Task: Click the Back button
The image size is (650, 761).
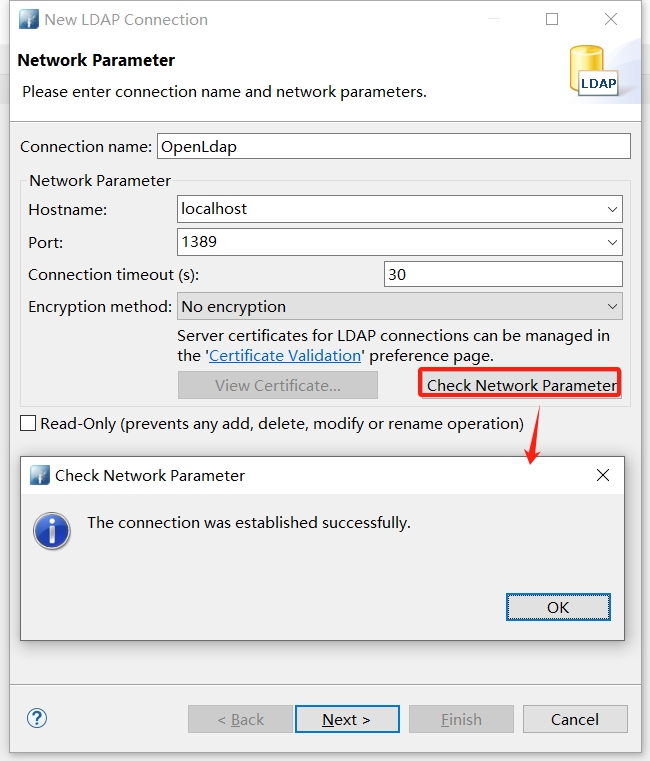Action: click(240, 719)
